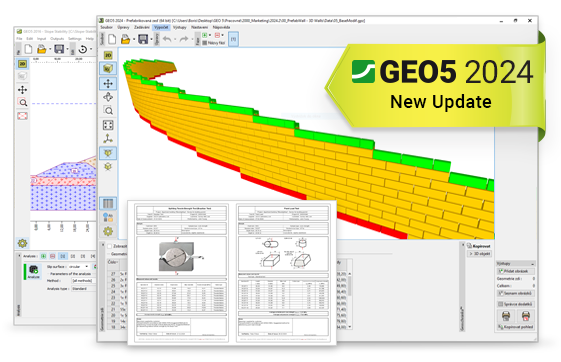
Task: Click the Přidat obrázek button
Action: click(516, 271)
